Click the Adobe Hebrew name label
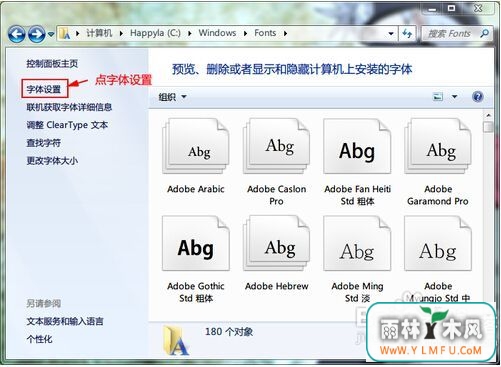Viewport: 501px width, 367px height. tap(276, 286)
